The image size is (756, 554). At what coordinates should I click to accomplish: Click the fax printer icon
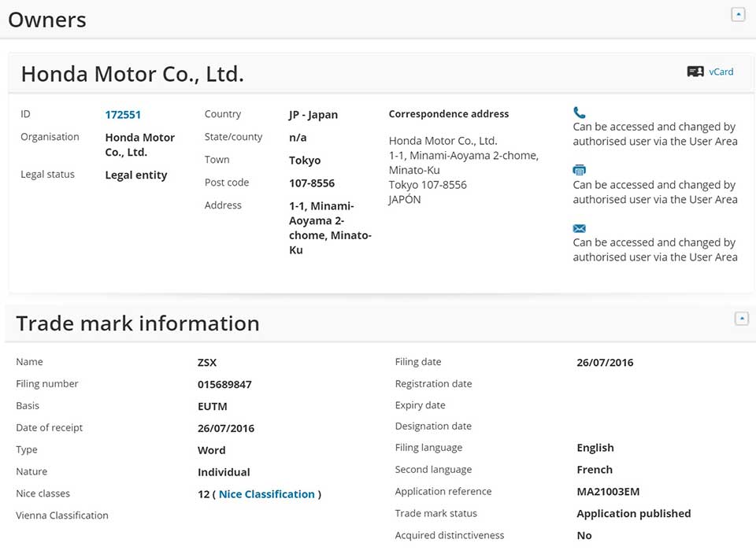580,170
